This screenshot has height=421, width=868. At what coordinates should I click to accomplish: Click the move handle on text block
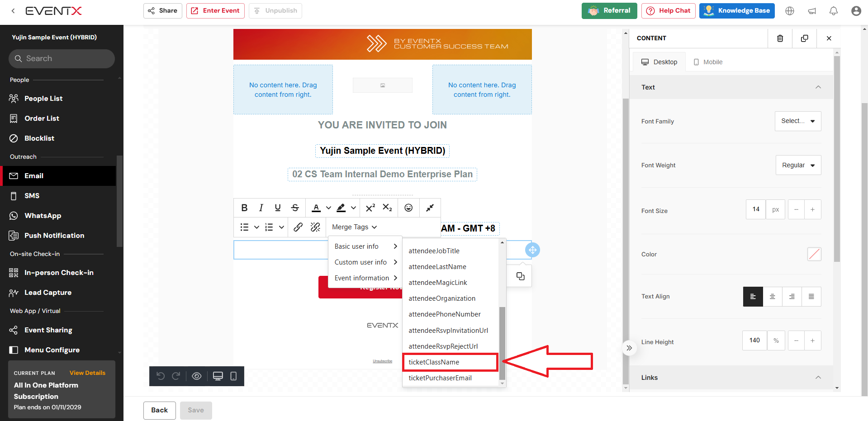[x=532, y=250]
